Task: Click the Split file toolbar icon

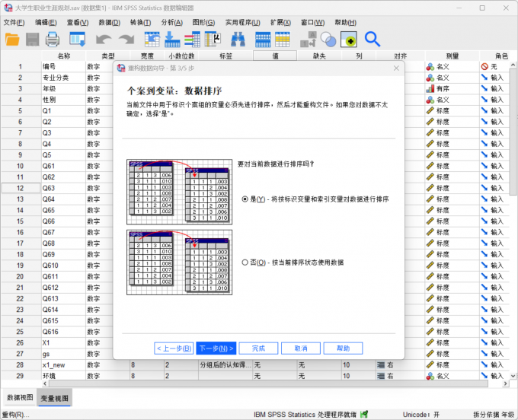Action: (x=309, y=40)
